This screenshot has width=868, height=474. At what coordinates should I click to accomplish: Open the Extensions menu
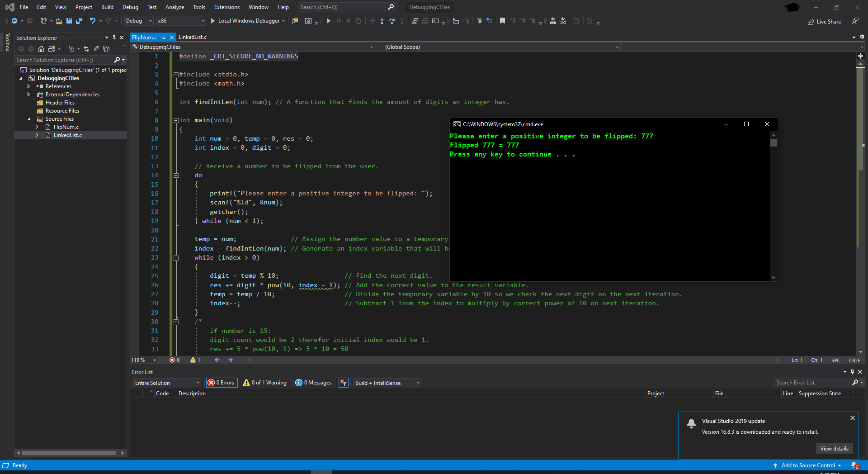click(227, 7)
